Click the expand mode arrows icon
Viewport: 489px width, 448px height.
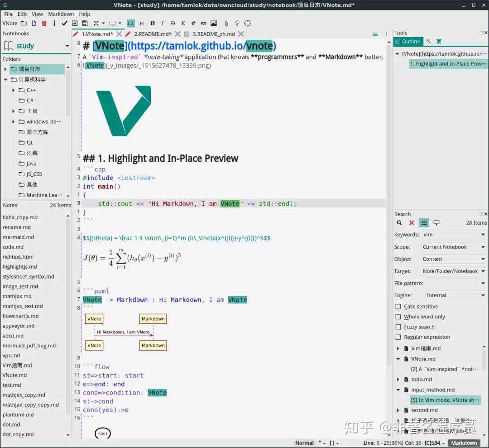click(x=96, y=23)
